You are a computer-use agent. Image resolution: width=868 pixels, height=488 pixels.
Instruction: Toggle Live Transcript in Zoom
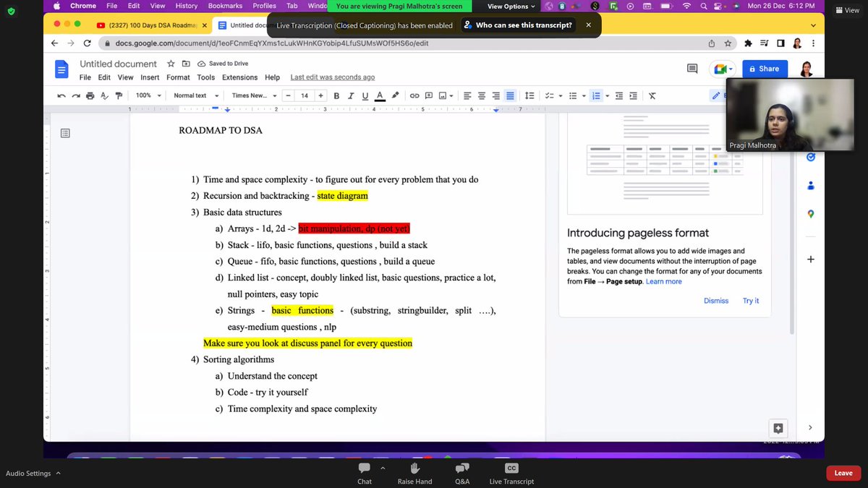(x=511, y=474)
